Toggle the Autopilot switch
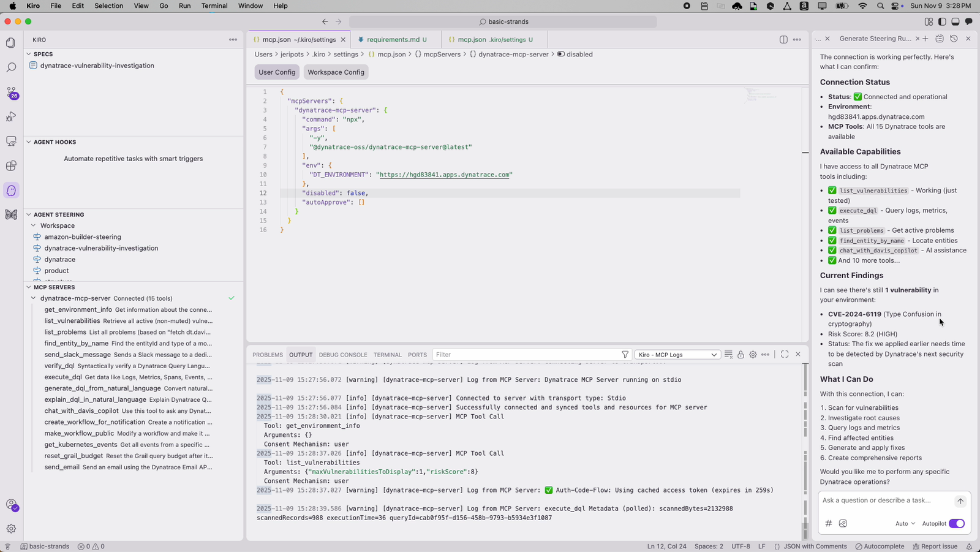The height and width of the screenshot is (552, 980). [x=957, y=523]
